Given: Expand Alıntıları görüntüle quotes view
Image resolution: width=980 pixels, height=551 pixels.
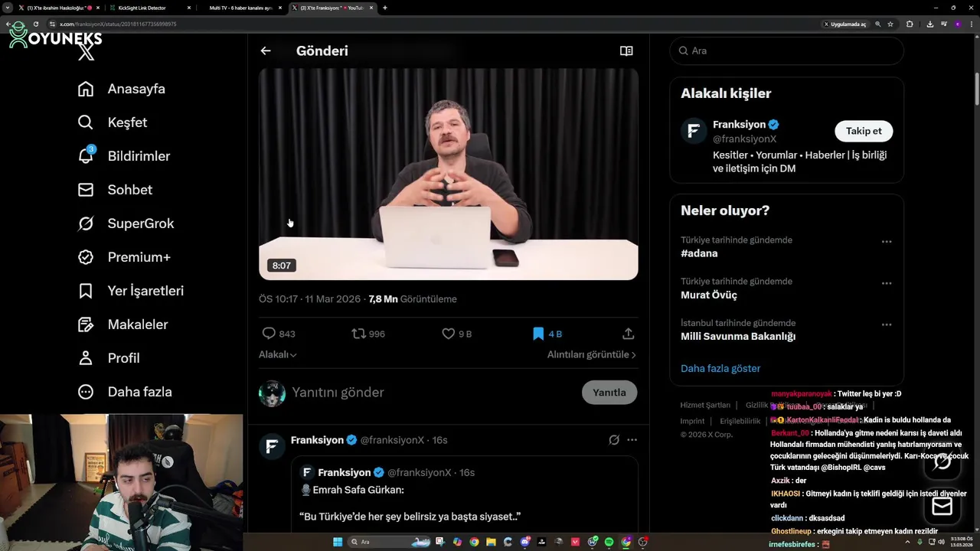Looking at the screenshot, I should 592,354.
